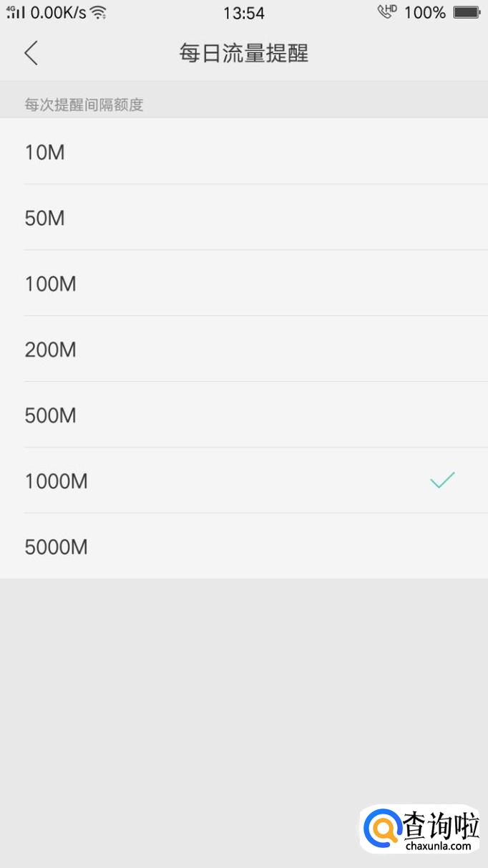Tap the 100% battery percentage text

coord(424,13)
